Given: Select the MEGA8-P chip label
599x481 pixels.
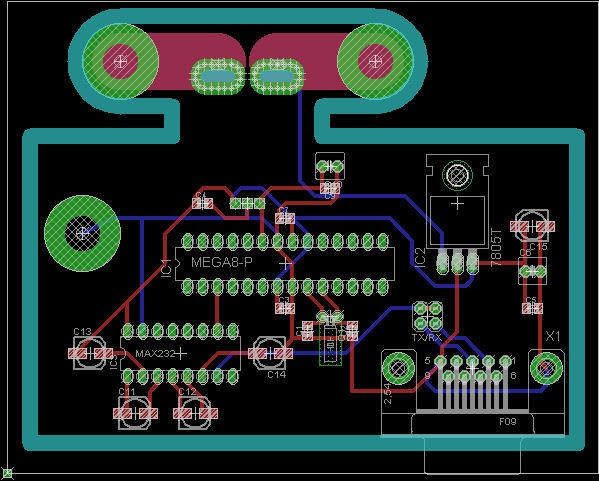Looking at the screenshot, I should pyautogui.click(x=222, y=262).
